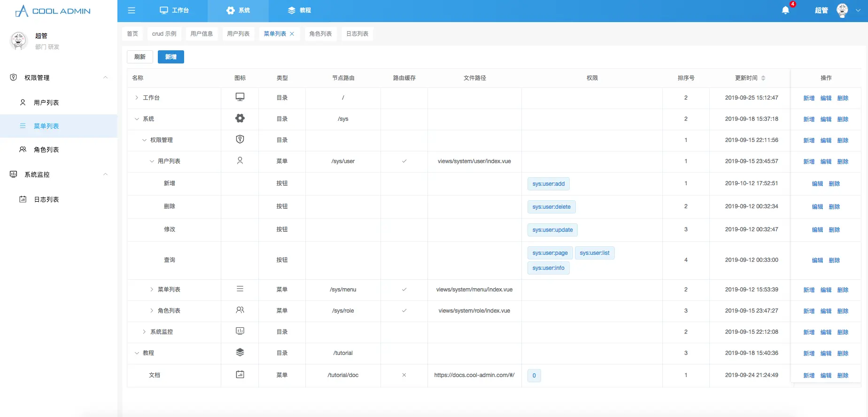
Task: Click the blue 新增 button
Action: tap(171, 57)
